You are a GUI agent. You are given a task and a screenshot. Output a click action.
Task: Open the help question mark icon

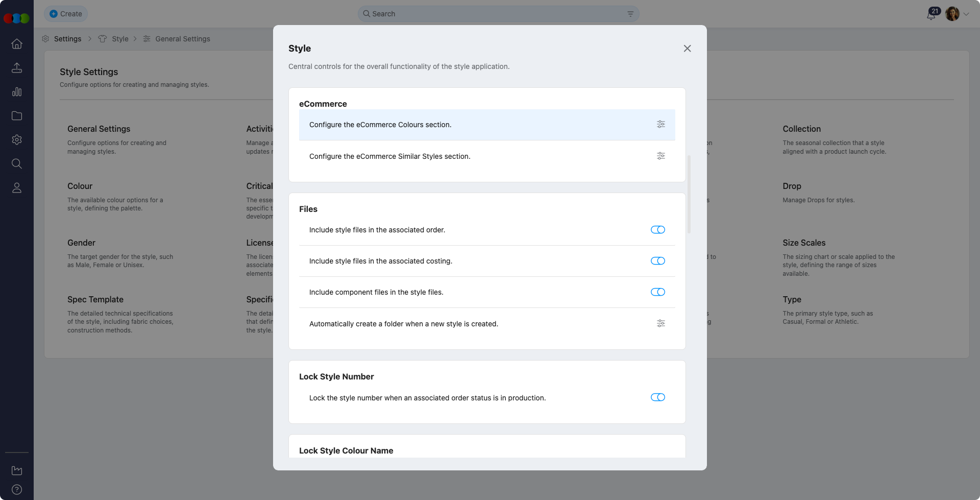[x=17, y=489]
